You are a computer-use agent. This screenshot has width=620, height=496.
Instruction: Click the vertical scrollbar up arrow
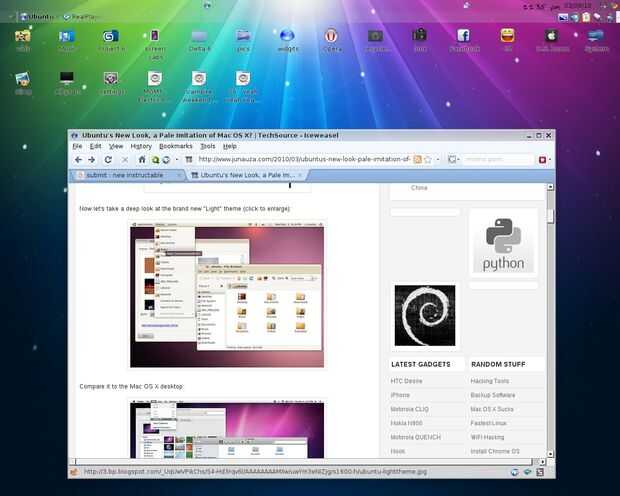pyautogui.click(x=550, y=187)
